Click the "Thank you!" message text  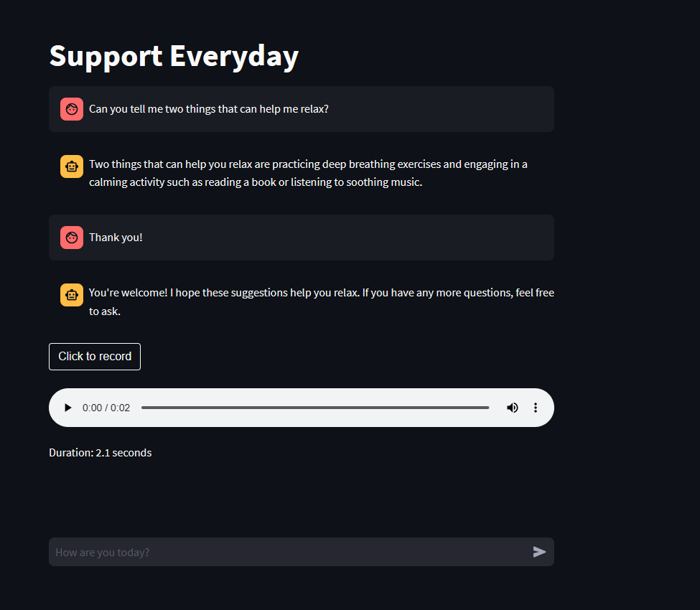(116, 237)
